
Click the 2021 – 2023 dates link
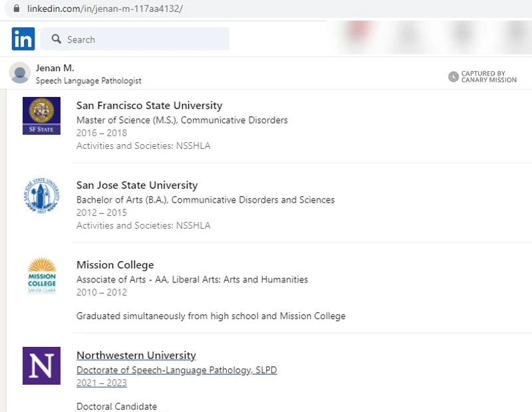[102, 383]
